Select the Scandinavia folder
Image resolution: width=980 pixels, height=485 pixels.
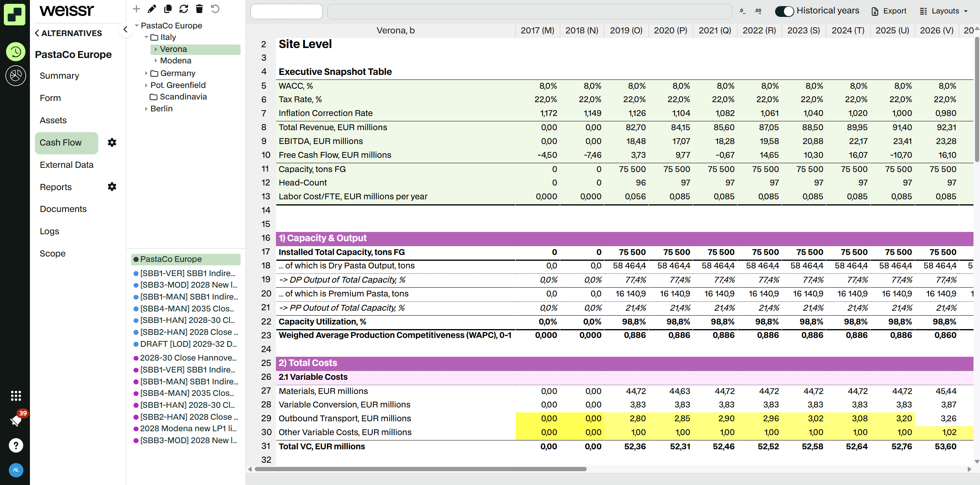coord(178,97)
